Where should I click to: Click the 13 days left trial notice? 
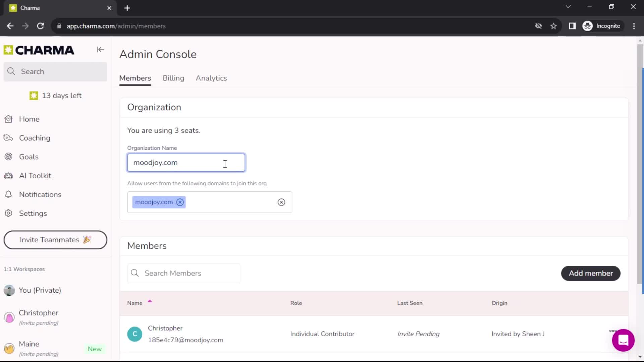pos(55,96)
